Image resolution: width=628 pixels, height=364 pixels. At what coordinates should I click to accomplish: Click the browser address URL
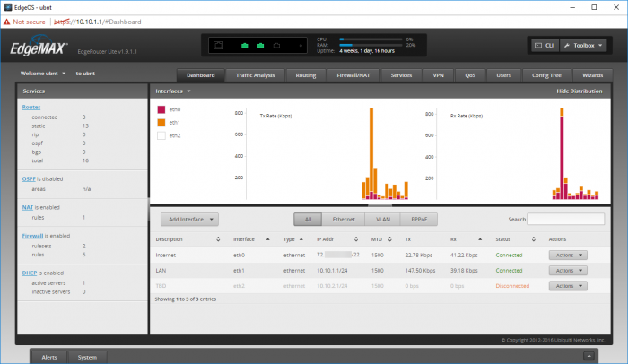(x=97, y=22)
